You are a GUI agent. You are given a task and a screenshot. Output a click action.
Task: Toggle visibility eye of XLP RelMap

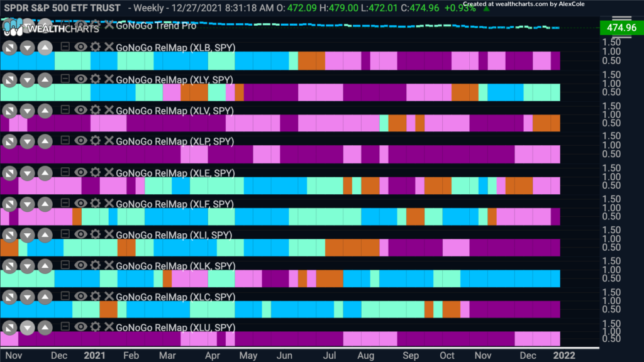pyautogui.click(x=80, y=140)
